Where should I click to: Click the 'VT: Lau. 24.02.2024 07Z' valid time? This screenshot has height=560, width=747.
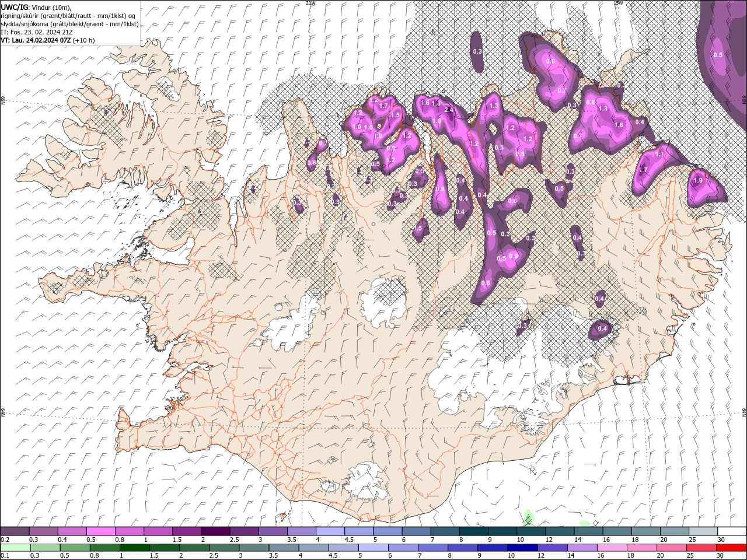[x=36, y=40]
